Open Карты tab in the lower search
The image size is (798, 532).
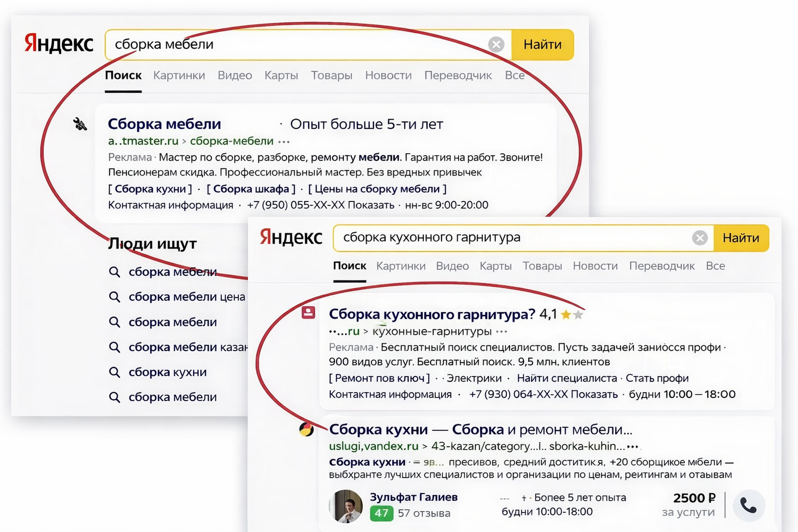(495, 266)
